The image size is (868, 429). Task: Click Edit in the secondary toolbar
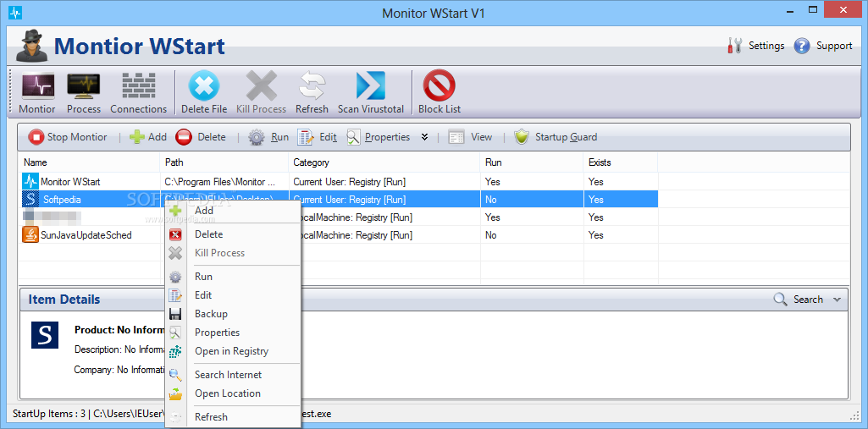pos(318,137)
